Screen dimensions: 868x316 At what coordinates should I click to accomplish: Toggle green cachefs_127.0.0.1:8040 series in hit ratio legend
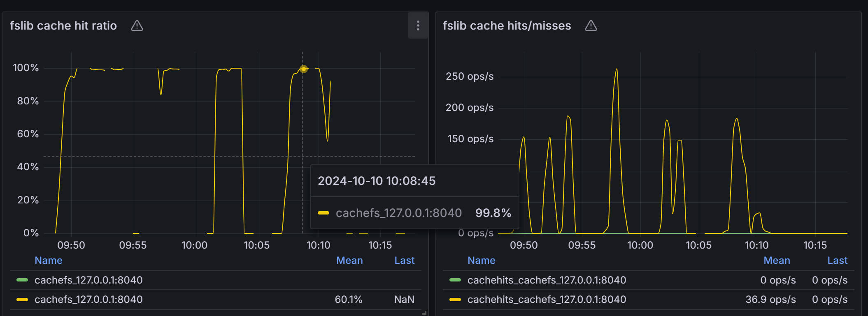[x=88, y=280]
